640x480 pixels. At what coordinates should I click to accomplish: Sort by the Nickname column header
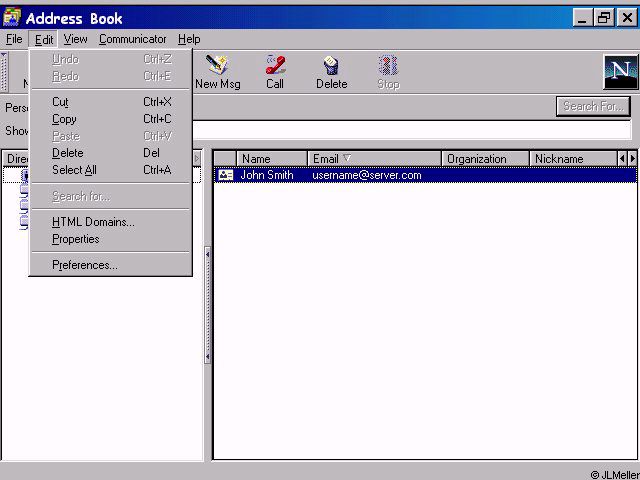click(x=573, y=159)
